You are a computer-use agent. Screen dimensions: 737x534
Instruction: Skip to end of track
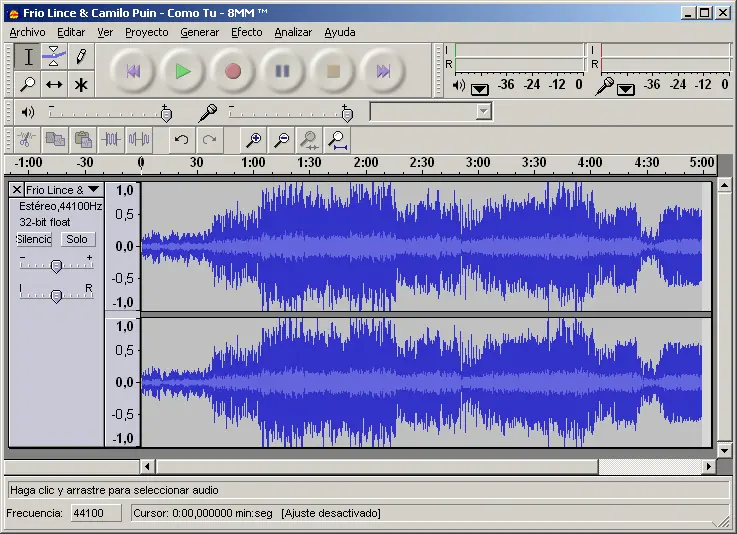[x=383, y=71]
